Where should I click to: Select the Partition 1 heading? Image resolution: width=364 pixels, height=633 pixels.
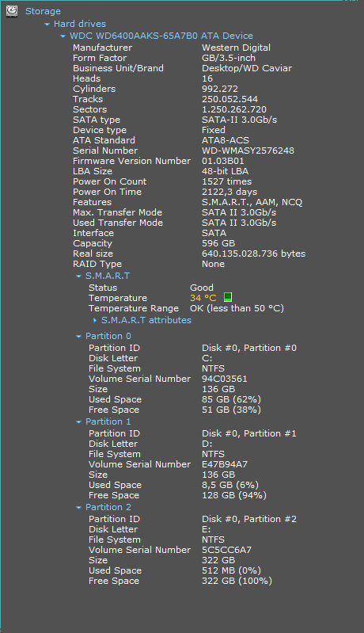(x=108, y=421)
